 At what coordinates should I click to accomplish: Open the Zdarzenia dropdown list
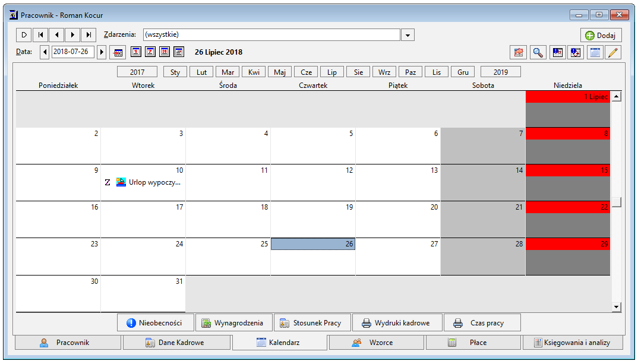(x=408, y=35)
